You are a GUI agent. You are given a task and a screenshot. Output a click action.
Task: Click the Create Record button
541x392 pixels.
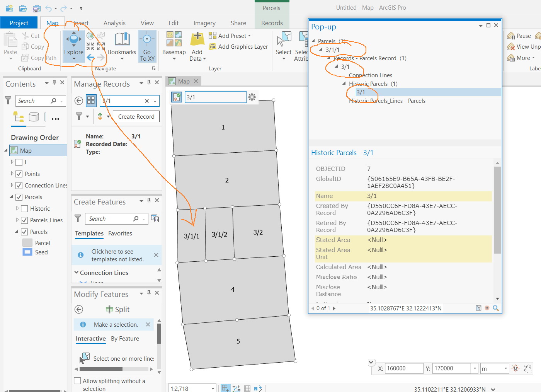136,116
